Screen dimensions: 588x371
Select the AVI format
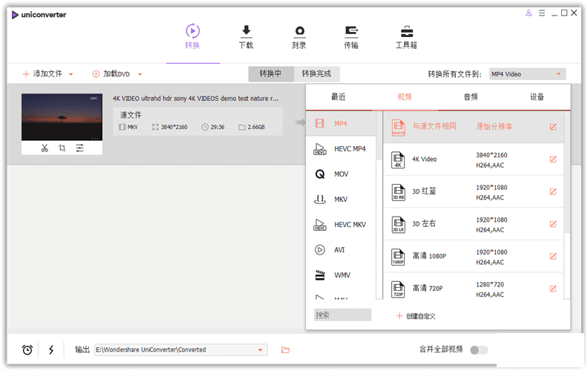click(x=341, y=249)
